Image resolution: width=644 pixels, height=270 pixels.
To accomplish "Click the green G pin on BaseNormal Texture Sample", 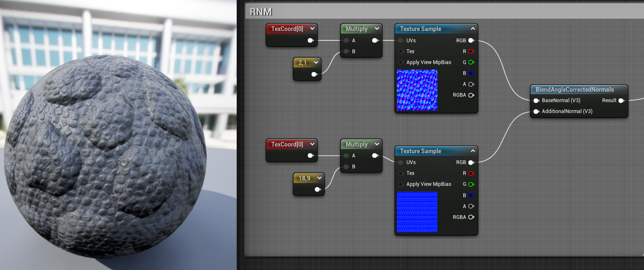I will tap(471, 62).
